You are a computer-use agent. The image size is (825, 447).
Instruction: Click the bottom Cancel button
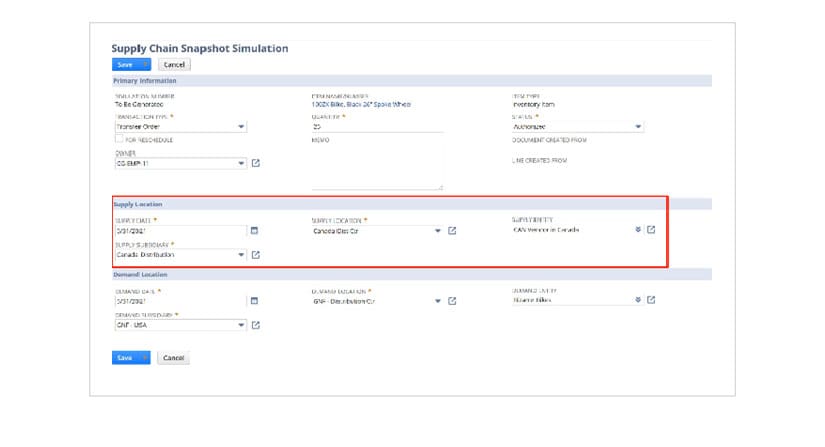(174, 358)
